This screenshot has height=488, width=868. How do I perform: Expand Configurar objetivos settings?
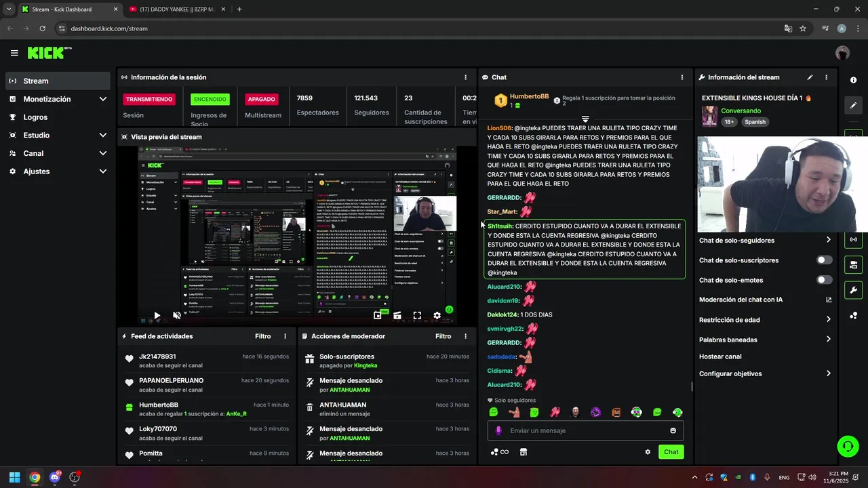coord(765,373)
